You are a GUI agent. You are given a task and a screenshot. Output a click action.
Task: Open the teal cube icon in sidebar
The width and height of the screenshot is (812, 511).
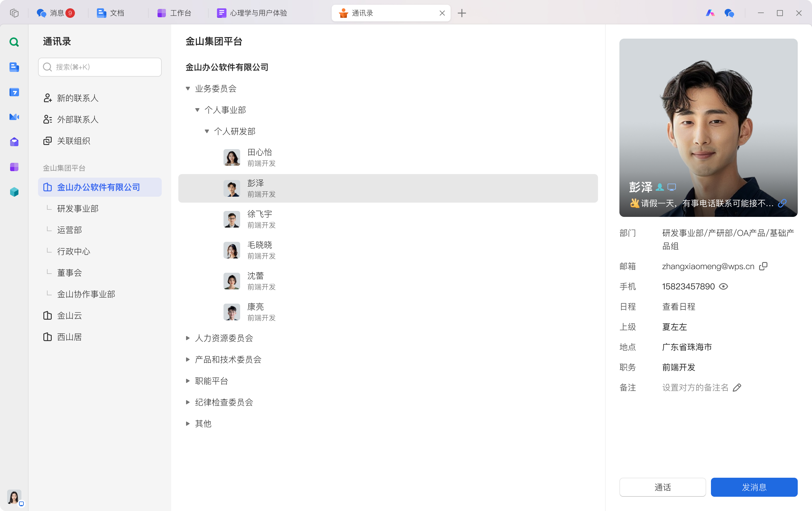[14, 192]
